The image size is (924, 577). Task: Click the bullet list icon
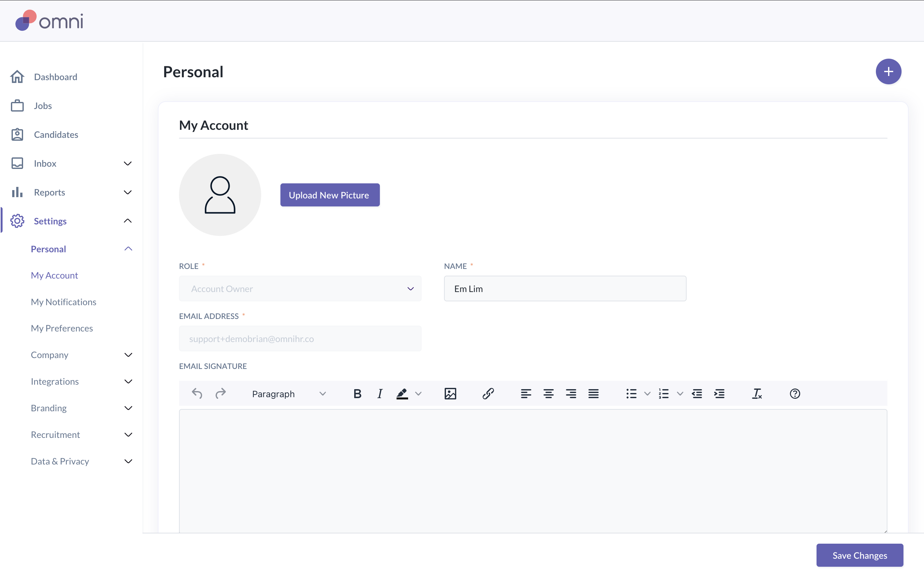631,393
